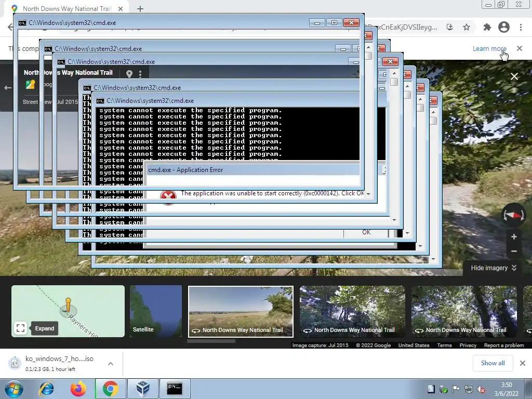532x399 pixels.
Task: Click the Street View compass
Action: 514,215
